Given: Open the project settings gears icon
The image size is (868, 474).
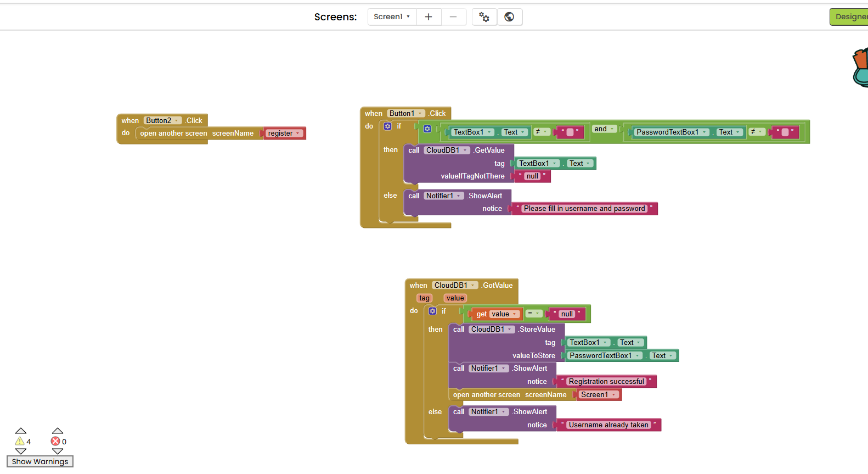Looking at the screenshot, I should point(484,17).
